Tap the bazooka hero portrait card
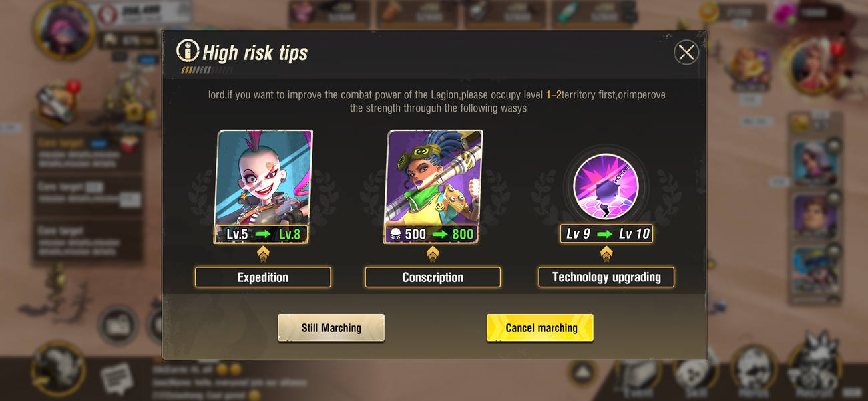This screenshot has height=401, width=868. pos(433,186)
